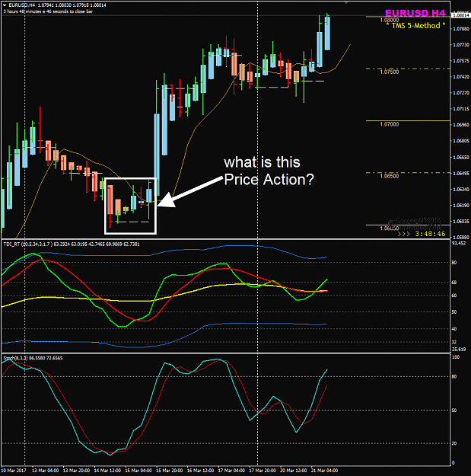Select the 1.07000 level label
The width and height of the screenshot is (471, 476).
click(390, 124)
